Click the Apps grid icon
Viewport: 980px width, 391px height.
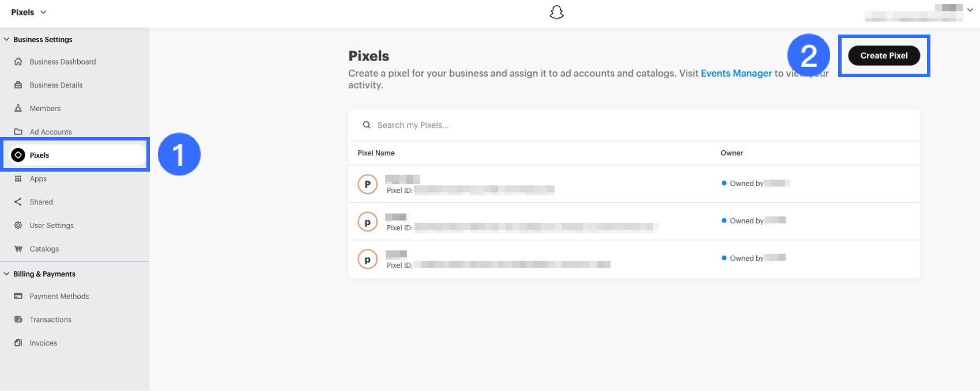pyautogui.click(x=18, y=179)
